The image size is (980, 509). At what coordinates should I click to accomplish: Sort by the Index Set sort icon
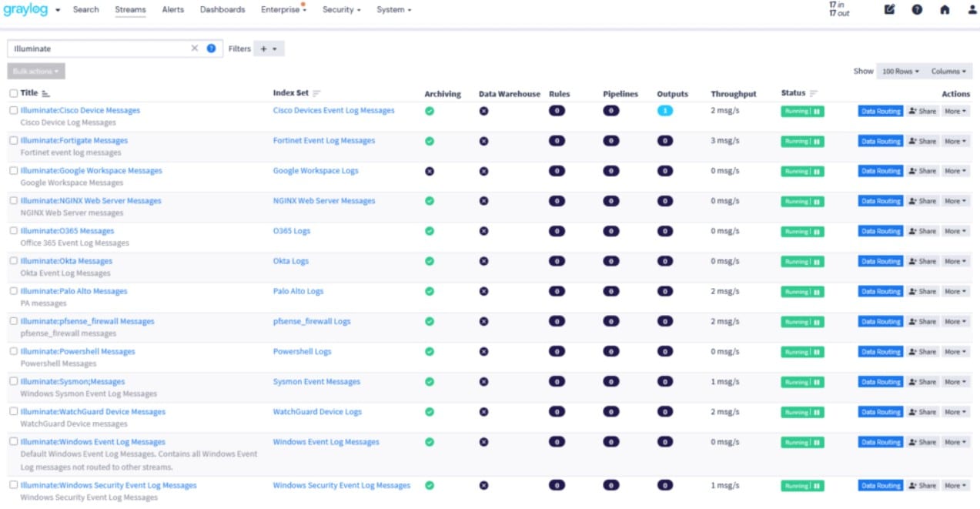316,93
